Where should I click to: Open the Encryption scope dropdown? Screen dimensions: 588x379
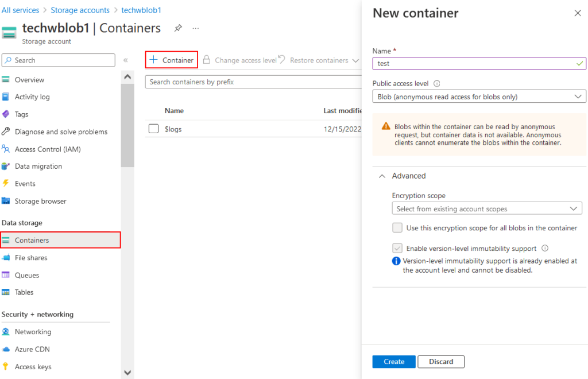pos(486,208)
